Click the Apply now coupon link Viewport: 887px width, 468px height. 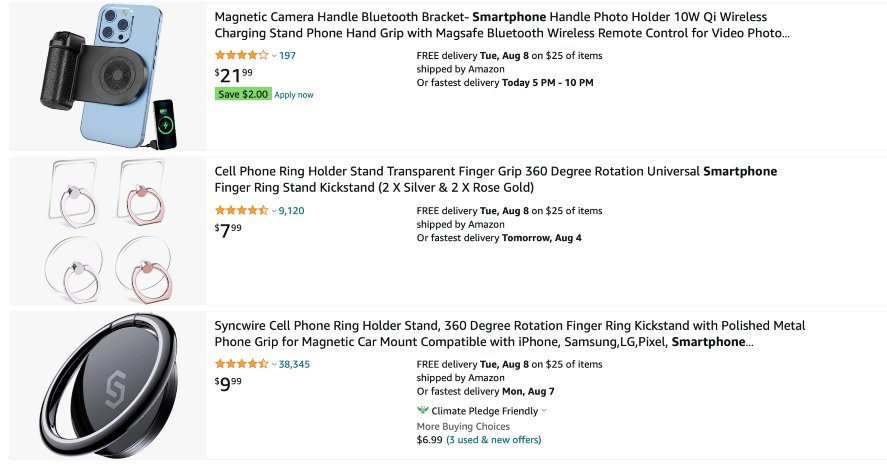[294, 95]
